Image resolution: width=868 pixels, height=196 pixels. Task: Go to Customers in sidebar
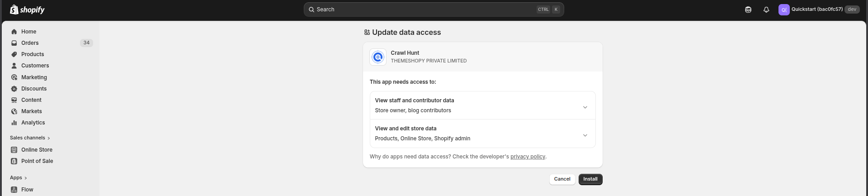(35, 66)
